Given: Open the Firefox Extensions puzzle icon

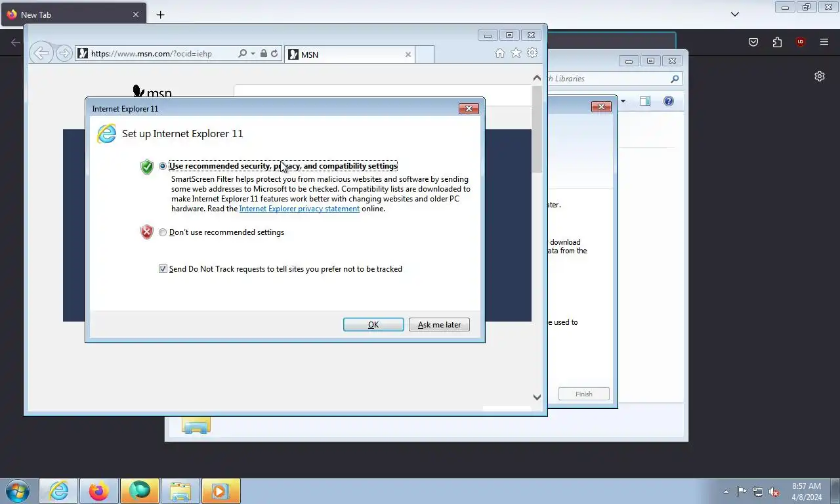Looking at the screenshot, I should [777, 42].
